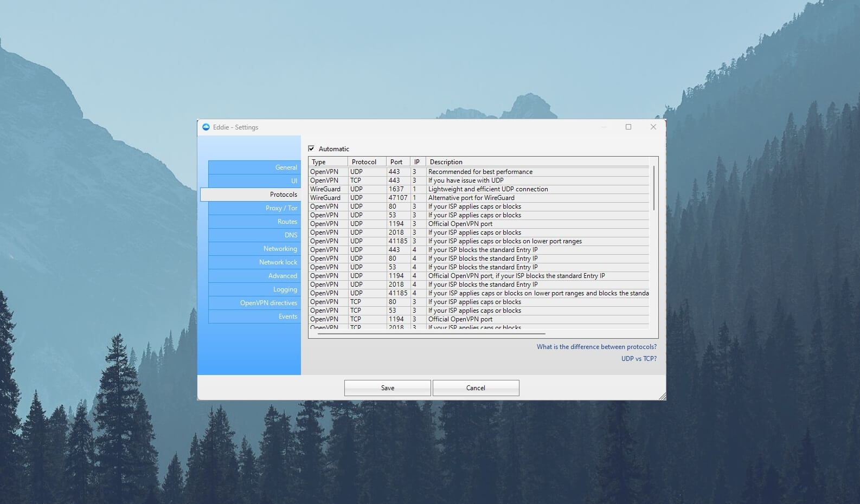Open the Network lock tab
The width and height of the screenshot is (860, 504).
[x=254, y=262]
